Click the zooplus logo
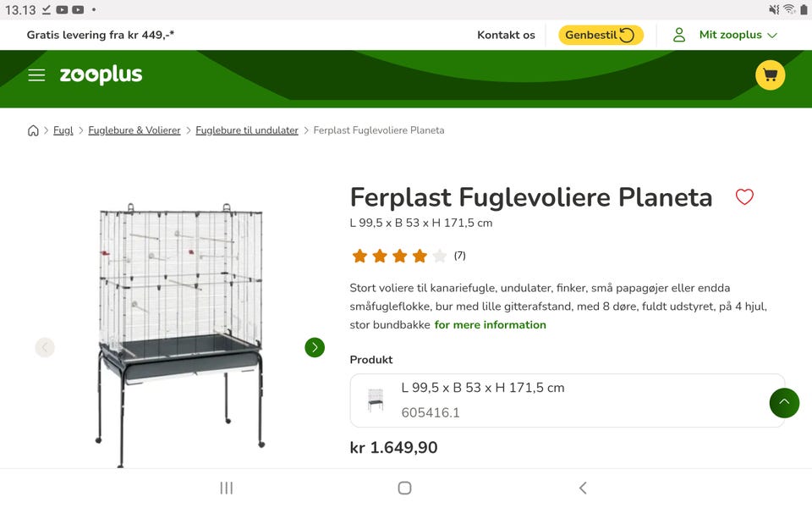Screen dimensions: 812x508 click(x=101, y=75)
